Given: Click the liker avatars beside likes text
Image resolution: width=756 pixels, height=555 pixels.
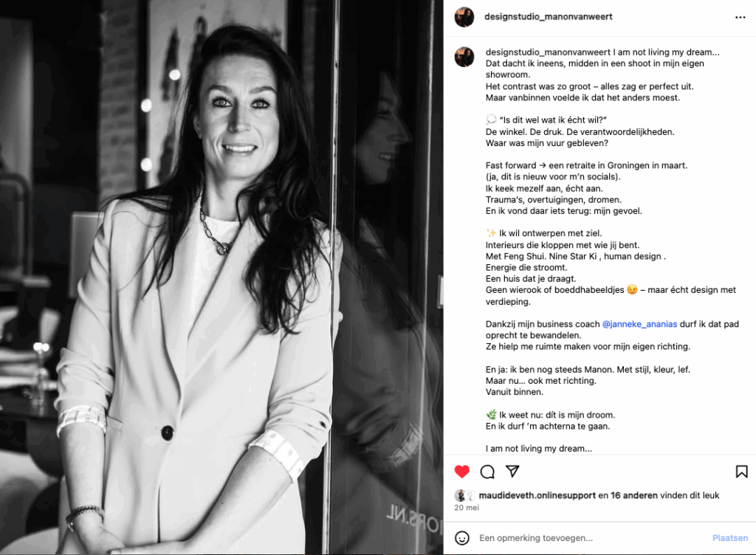Looking at the screenshot, I should click(x=465, y=495).
